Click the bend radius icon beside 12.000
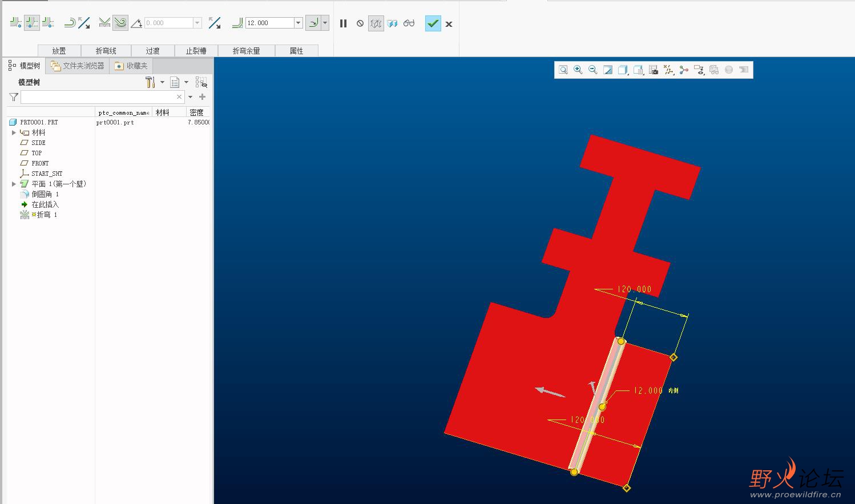The image size is (855, 504). 237,23
